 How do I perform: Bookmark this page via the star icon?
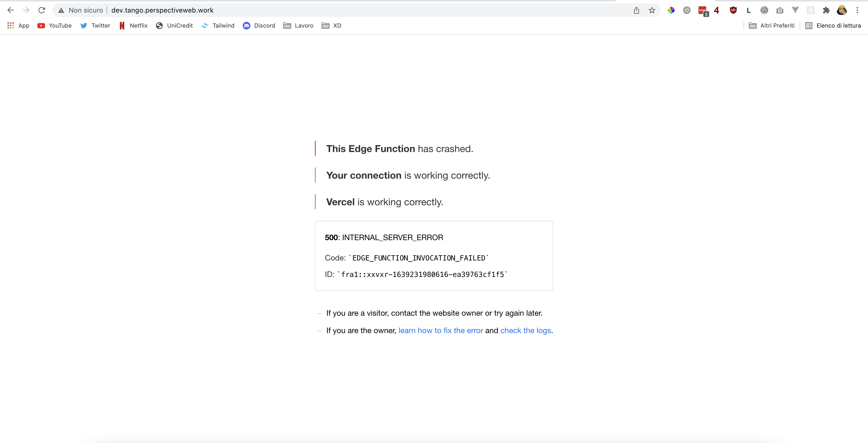coord(652,10)
